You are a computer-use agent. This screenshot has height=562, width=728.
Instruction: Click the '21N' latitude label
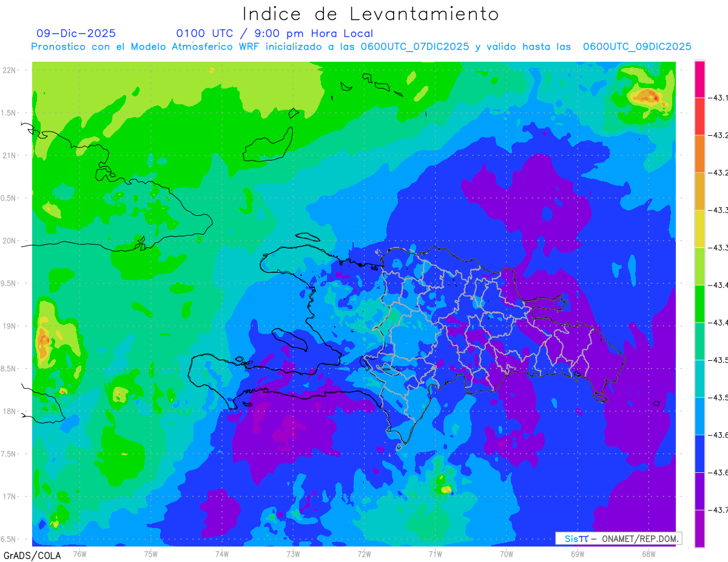click(9, 155)
